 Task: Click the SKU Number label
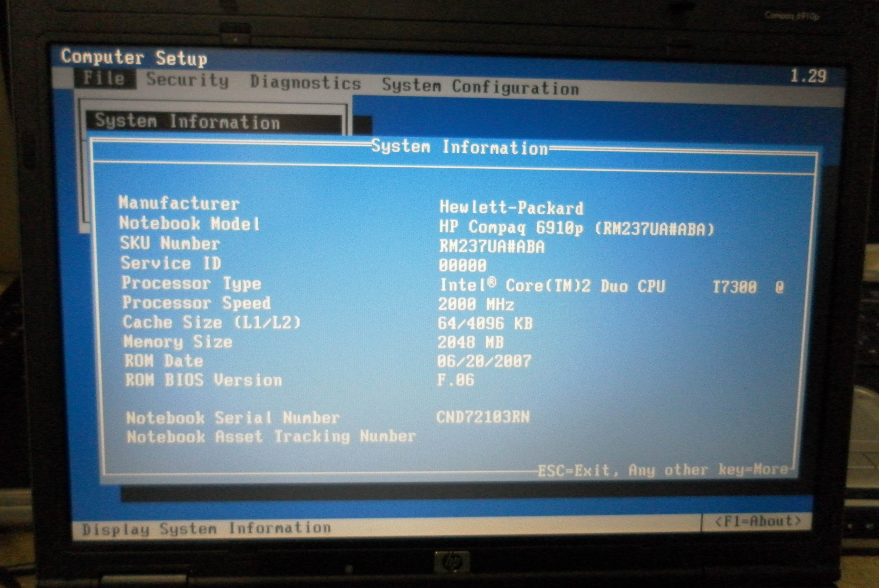coord(170,243)
